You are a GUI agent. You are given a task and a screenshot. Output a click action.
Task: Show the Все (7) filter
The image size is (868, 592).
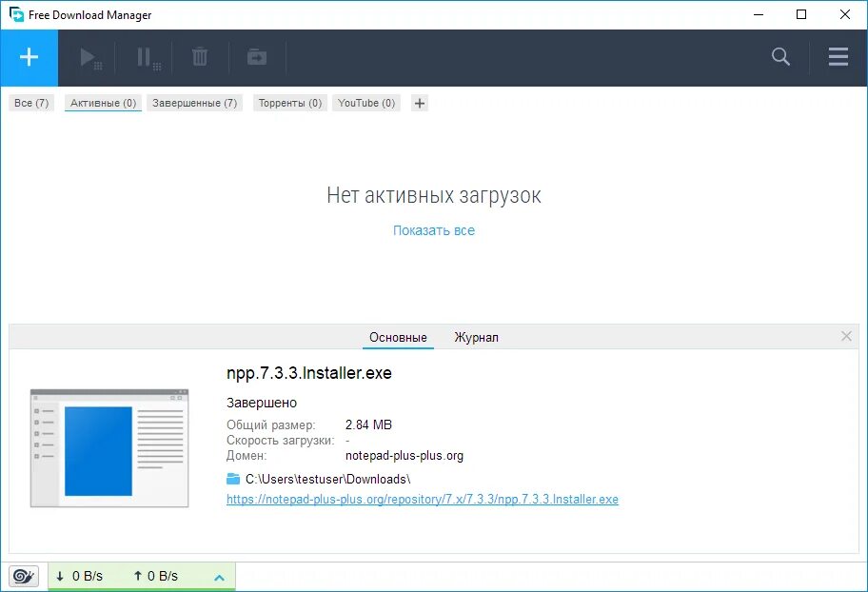tap(31, 103)
